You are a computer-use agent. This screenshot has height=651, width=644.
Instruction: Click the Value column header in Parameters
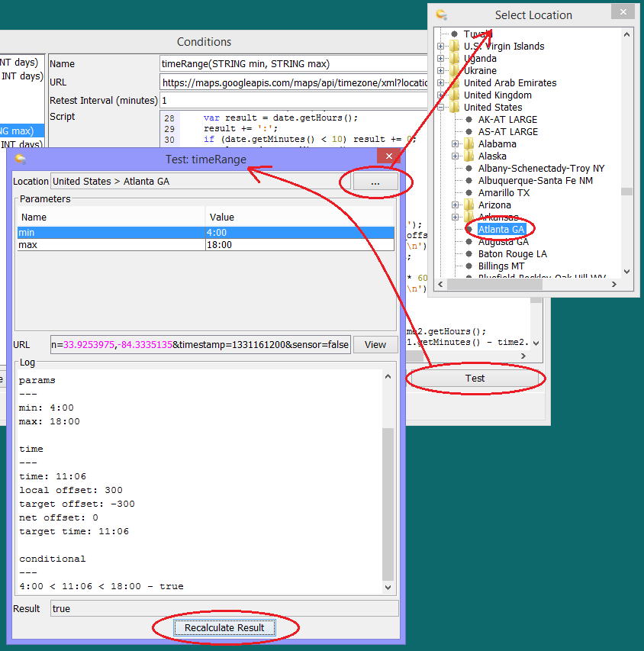pyautogui.click(x=299, y=218)
